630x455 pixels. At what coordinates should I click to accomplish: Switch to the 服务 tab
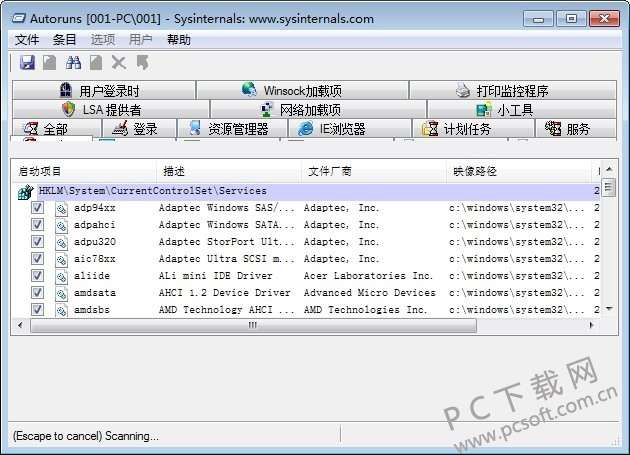pos(575,129)
